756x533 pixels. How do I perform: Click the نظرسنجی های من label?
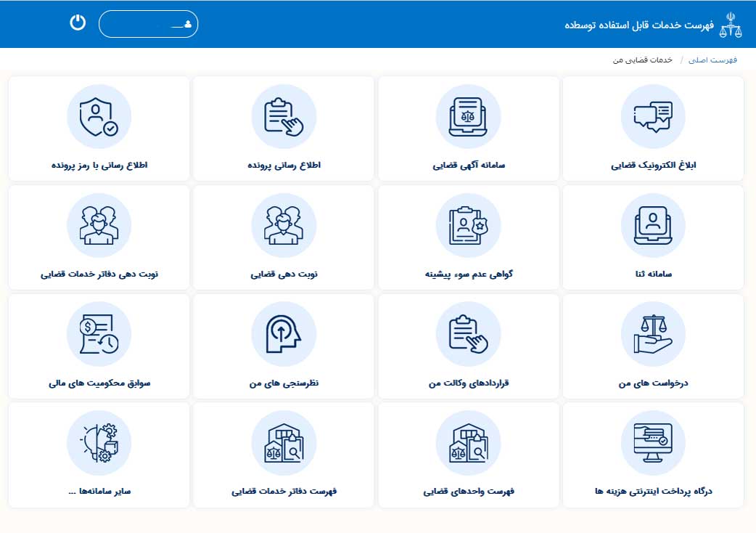[x=284, y=383]
